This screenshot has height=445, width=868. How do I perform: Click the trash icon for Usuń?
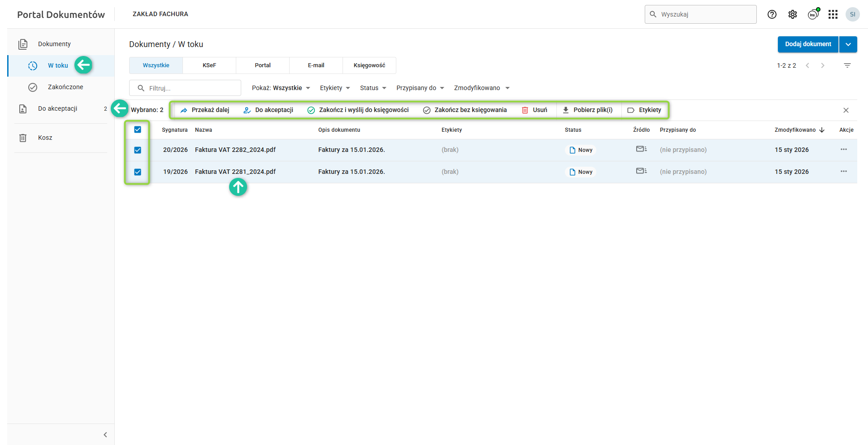point(525,110)
